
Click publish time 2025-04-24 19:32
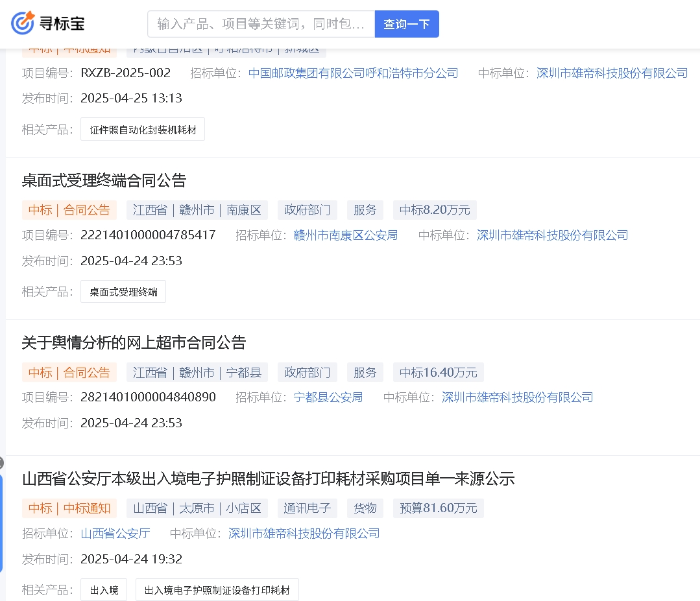(132, 559)
